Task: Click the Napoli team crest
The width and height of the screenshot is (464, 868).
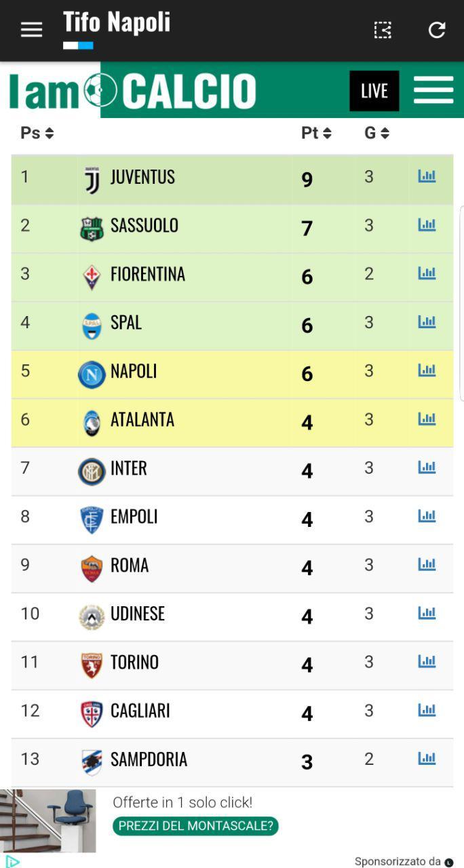Action: tap(92, 374)
